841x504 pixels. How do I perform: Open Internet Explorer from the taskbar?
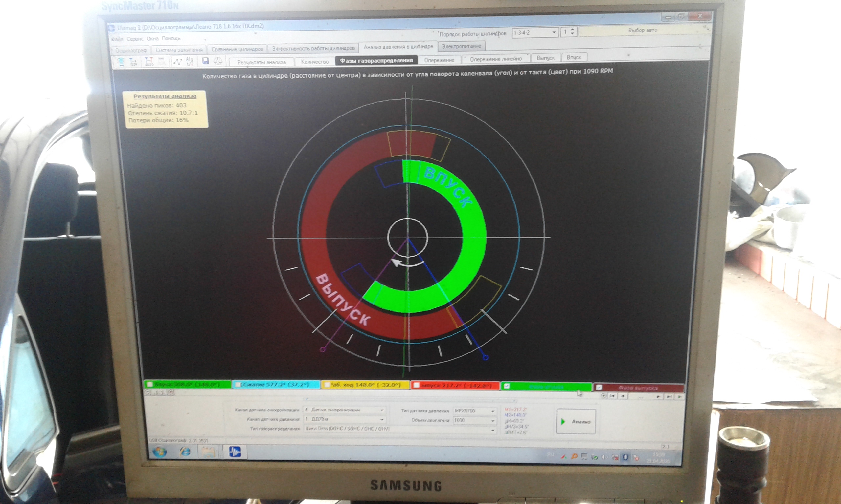(185, 452)
